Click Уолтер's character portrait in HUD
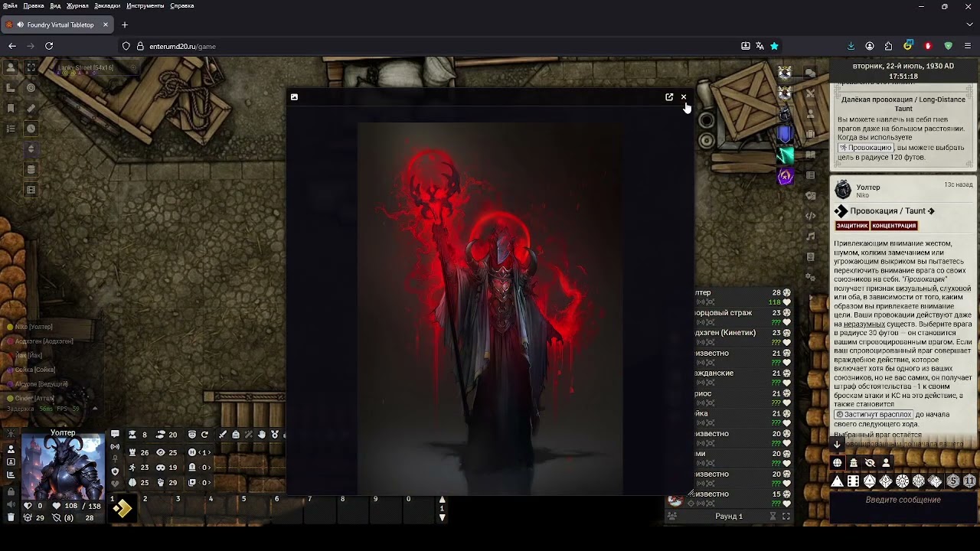980x551 pixels. tap(63, 468)
